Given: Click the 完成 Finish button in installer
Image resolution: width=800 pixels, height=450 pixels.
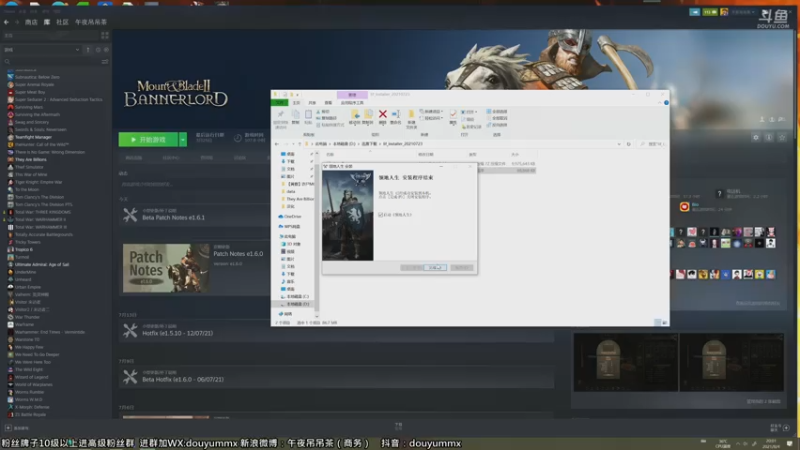Looking at the screenshot, I should click(435, 267).
